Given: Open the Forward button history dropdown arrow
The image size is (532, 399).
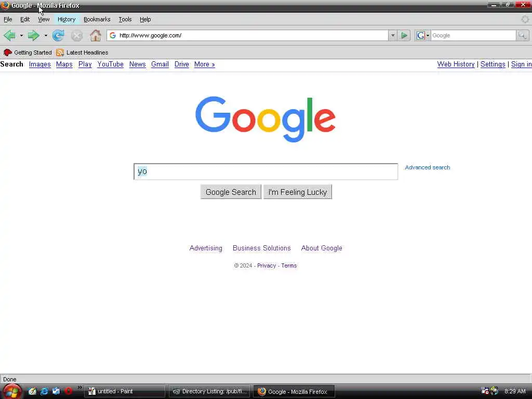Looking at the screenshot, I should [46, 35].
